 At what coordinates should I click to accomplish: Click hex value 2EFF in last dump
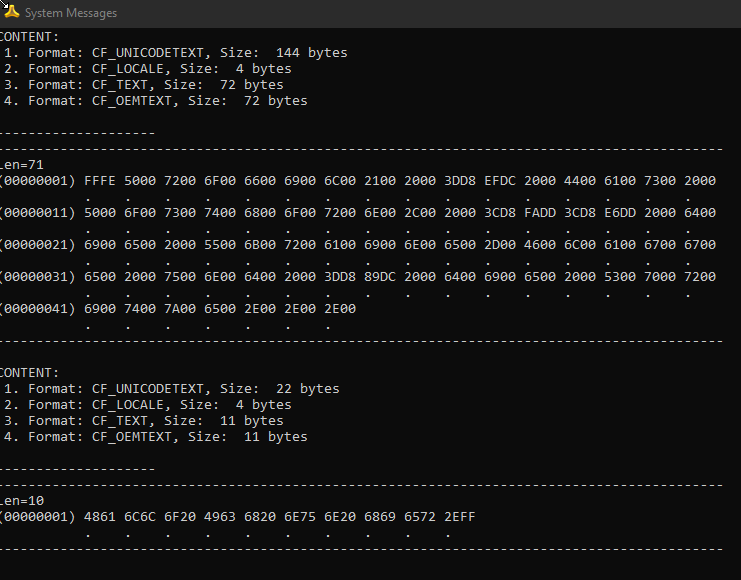pos(460,517)
